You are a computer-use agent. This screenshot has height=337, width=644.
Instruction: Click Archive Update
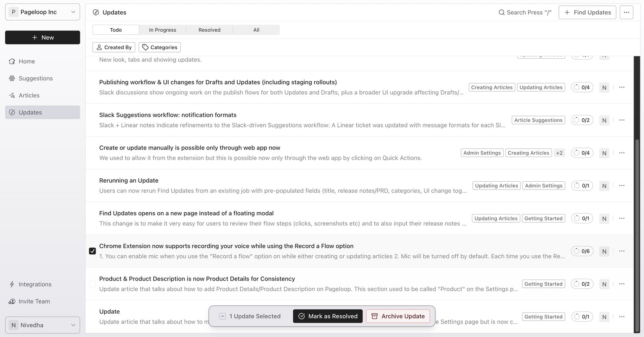click(398, 316)
